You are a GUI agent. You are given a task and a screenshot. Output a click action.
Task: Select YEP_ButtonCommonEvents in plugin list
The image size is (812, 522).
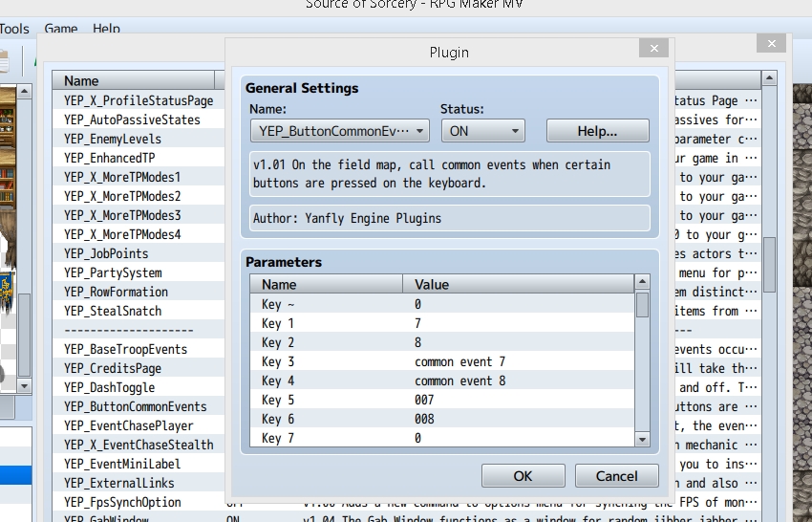tap(136, 406)
